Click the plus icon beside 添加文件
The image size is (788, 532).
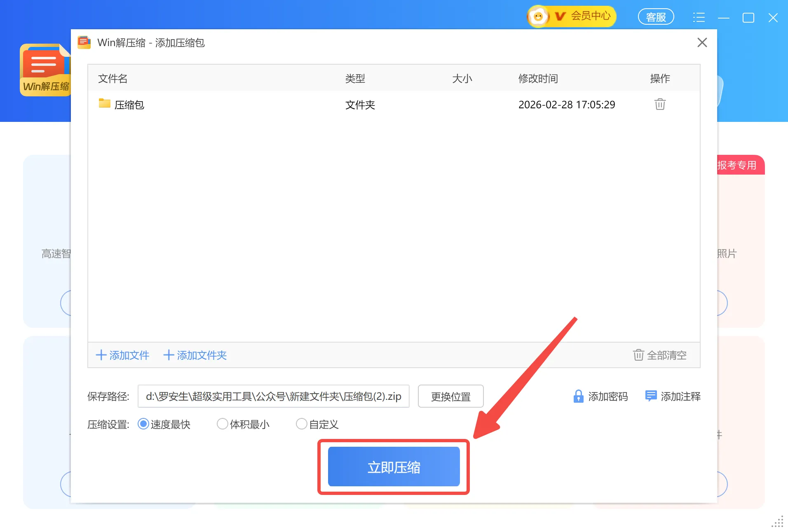click(x=101, y=355)
